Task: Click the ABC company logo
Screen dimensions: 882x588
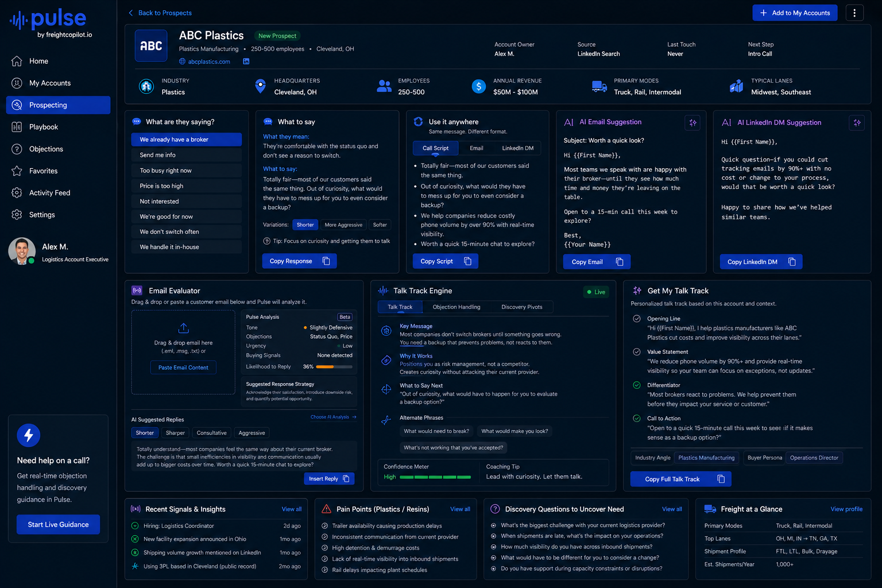Action: click(x=151, y=46)
